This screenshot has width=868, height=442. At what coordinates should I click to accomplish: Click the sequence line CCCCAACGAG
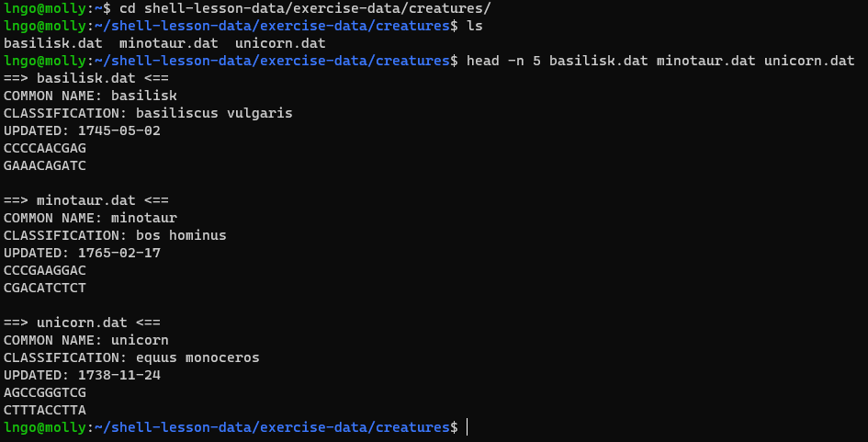(x=45, y=148)
